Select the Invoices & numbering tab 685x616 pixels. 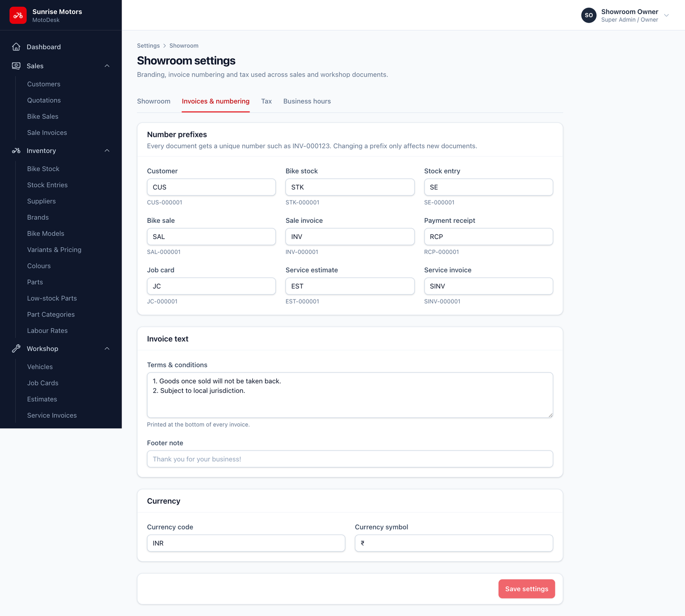[x=216, y=102]
